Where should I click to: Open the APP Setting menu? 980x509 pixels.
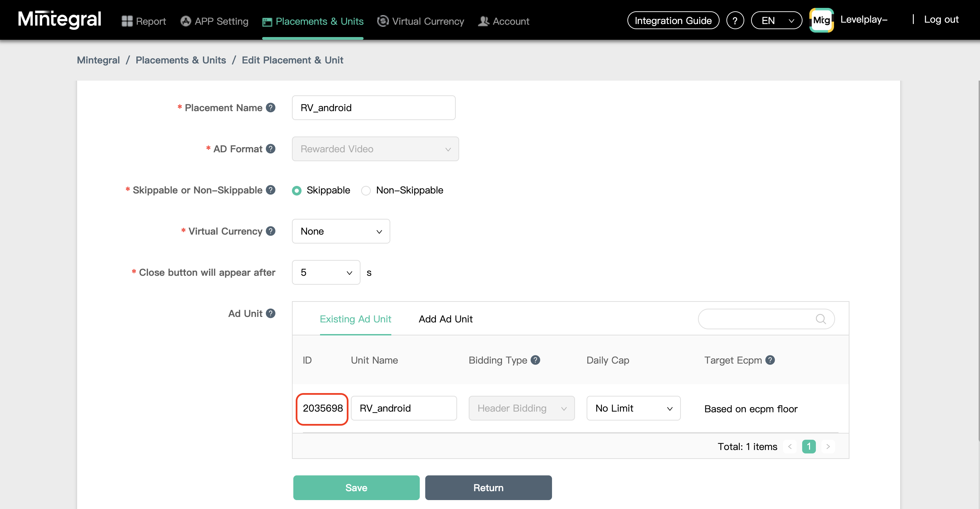214,21
